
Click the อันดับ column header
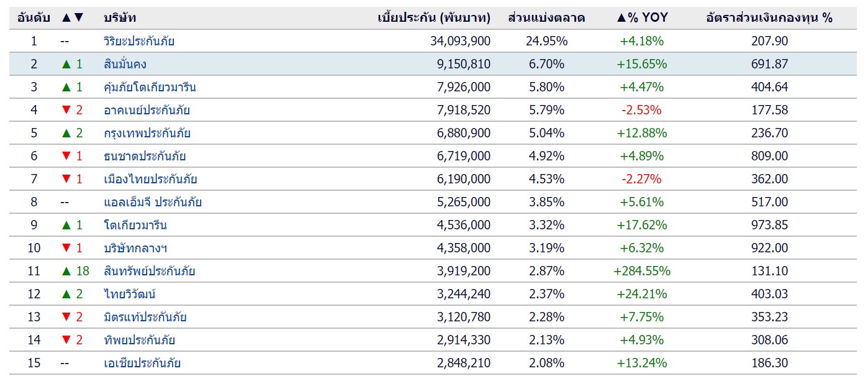pyautogui.click(x=34, y=18)
